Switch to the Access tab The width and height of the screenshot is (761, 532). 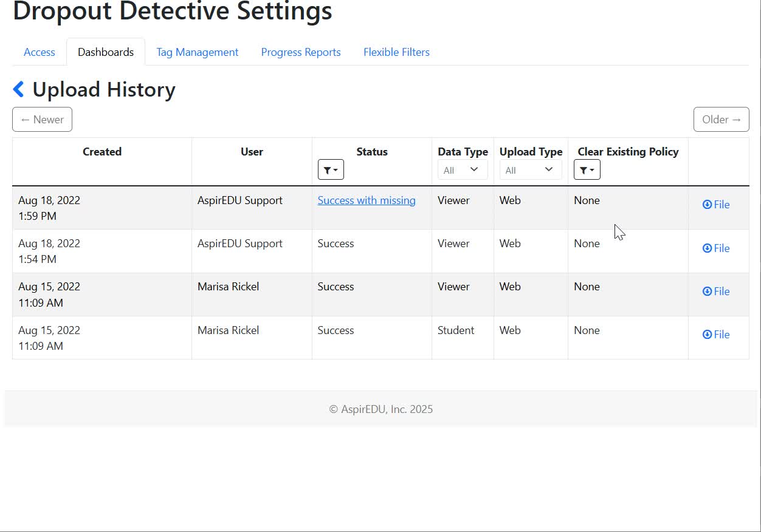tap(40, 52)
